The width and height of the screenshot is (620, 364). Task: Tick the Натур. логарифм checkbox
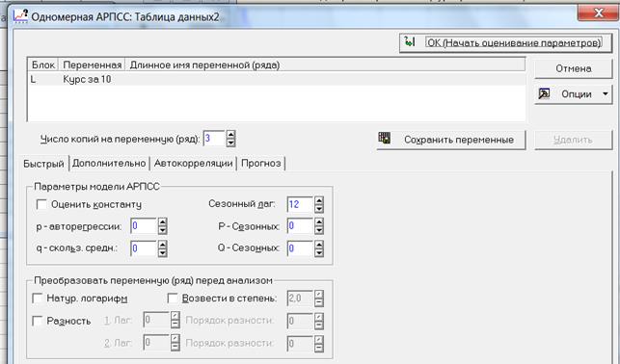(38, 299)
